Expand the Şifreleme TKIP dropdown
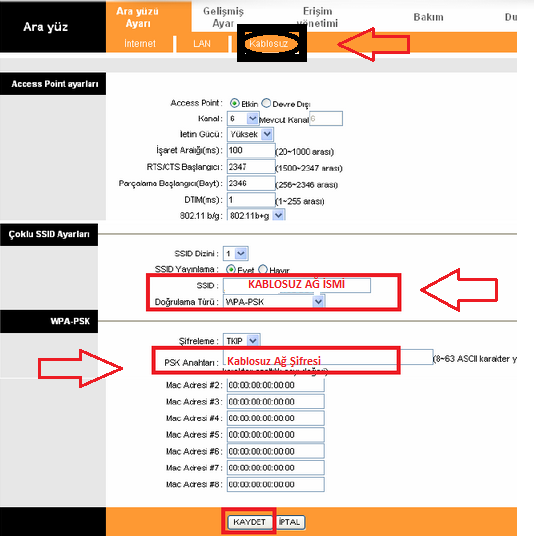The height and width of the screenshot is (540, 534). (x=241, y=341)
